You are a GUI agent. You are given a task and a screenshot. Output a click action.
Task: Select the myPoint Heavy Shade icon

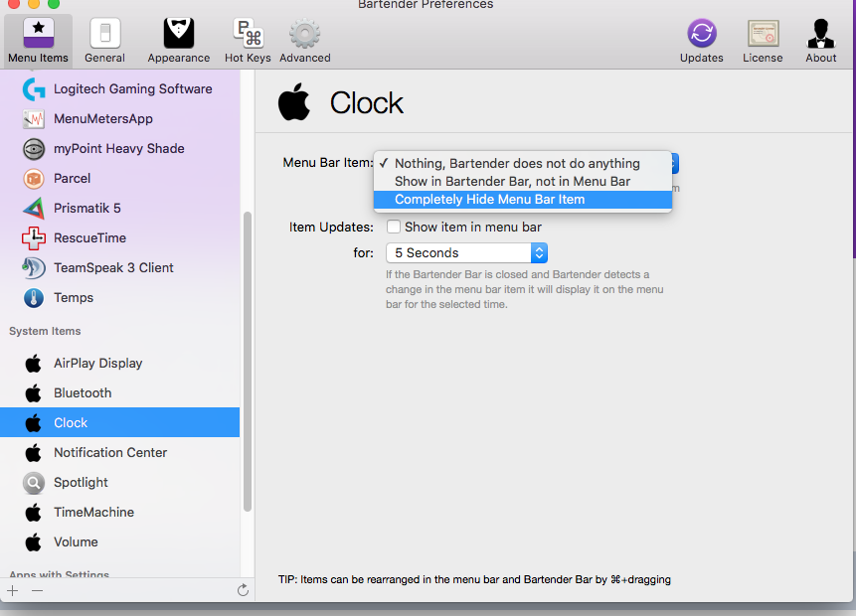click(34, 148)
